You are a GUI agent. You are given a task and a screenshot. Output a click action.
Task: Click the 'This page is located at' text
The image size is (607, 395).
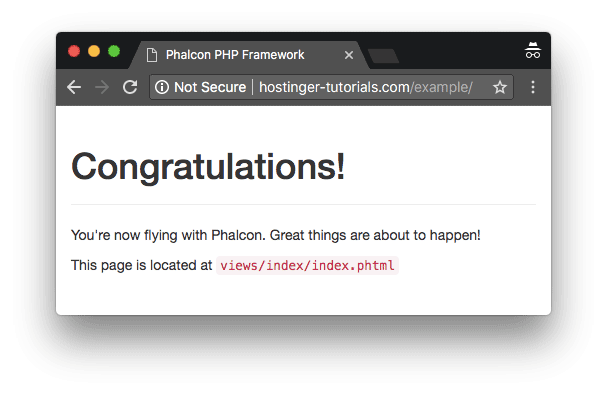click(141, 265)
